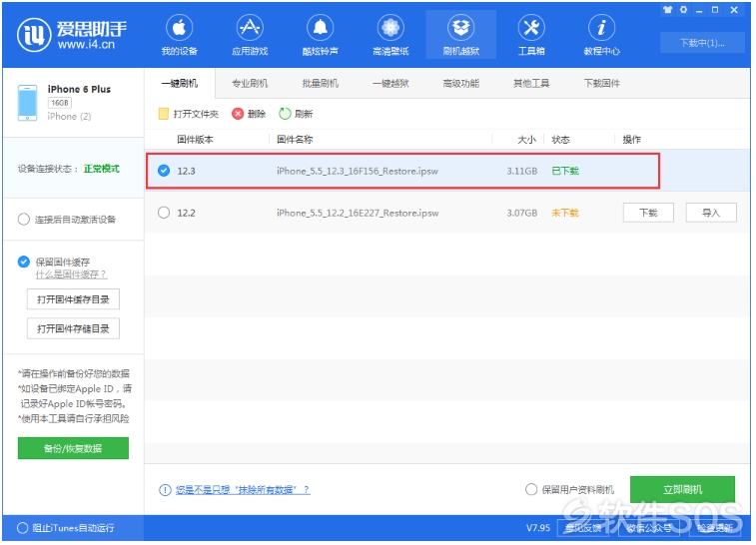Click 固件版本 column header
Screen dimensions: 756x545
click(x=195, y=140)
